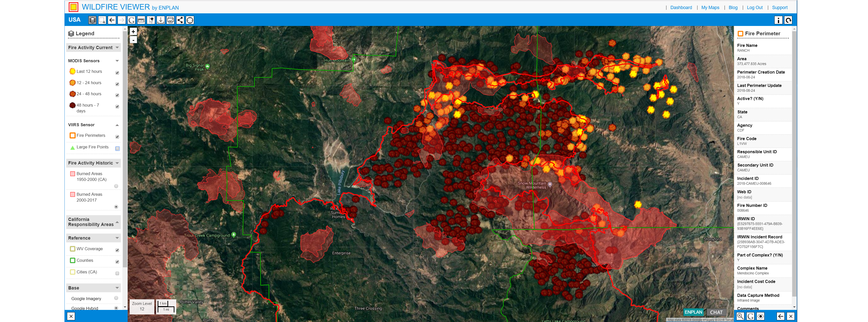Click the Trout Creek Campground marker
The height and width of the screenshot is (322, 868).
[234, 235]
